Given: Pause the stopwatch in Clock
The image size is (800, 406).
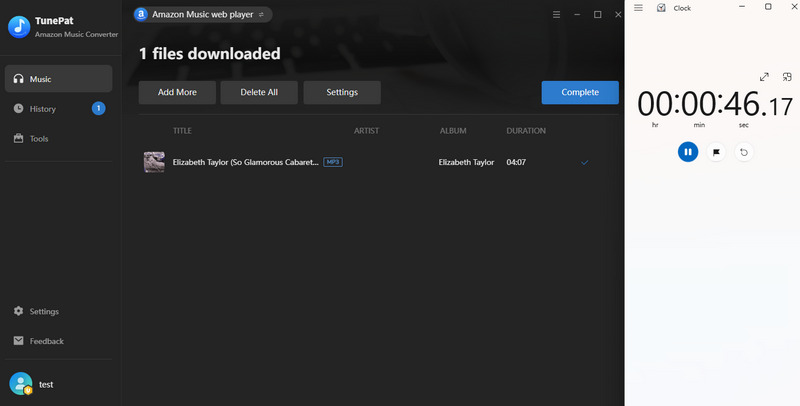Looking at the screenshot, I should (688, 152).
